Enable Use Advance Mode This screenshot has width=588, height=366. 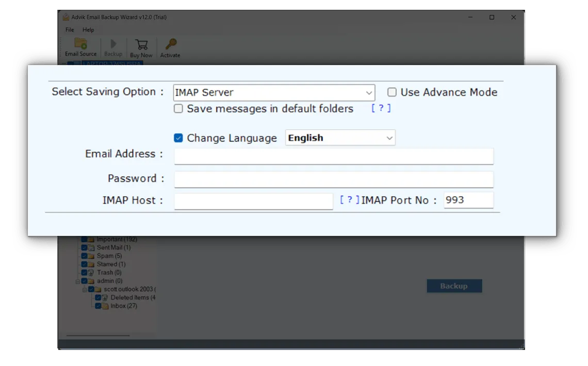click(392, 92)
